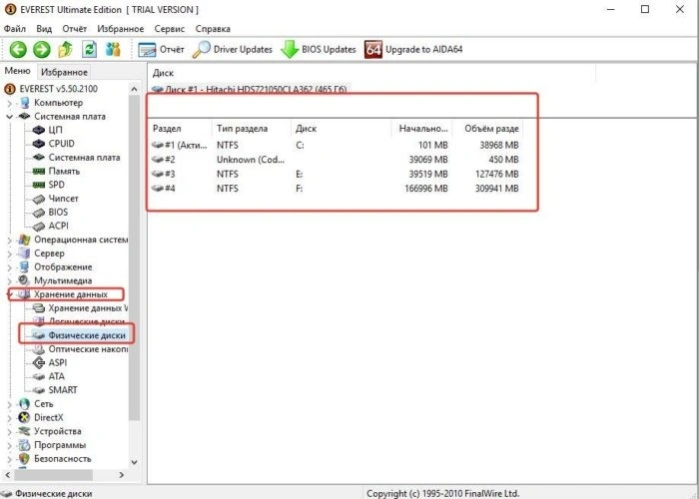The image size is (699, 499).
Task: Select the Оптические накопители item
Action: pyautogui.click(x=87, y=349)
